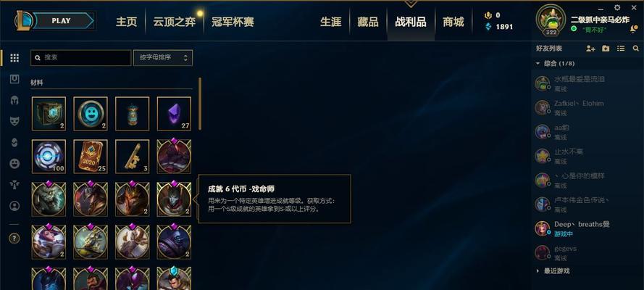Select the all-items grid filter icon
644x290 pixels.
pos(14,58)
